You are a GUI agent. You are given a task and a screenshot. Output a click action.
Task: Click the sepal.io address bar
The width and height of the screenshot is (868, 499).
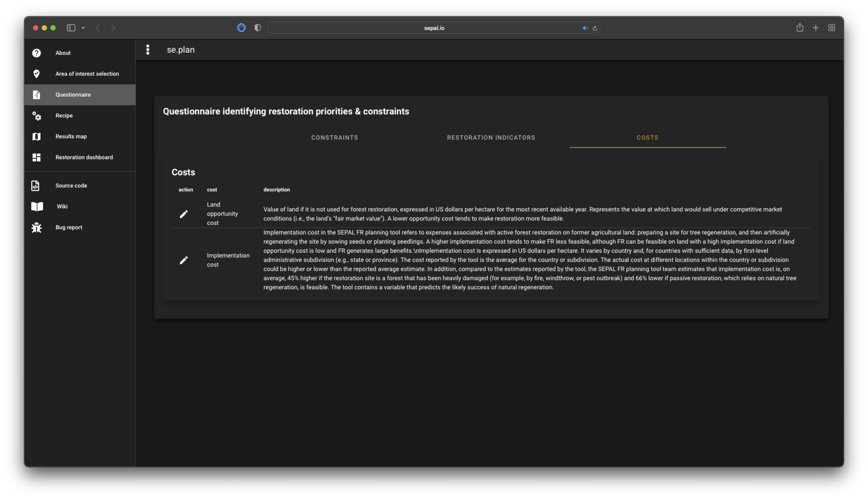pyautogui.click(x=434, y=28)
